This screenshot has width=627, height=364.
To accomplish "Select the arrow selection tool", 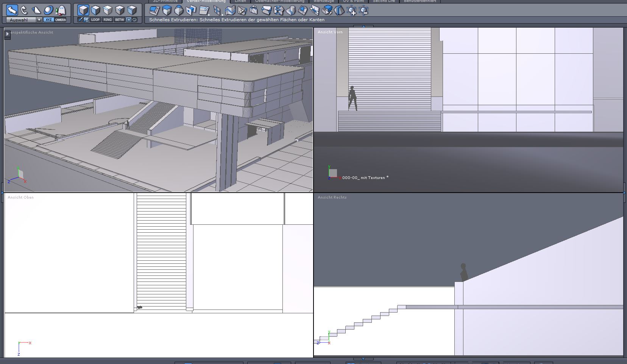I will (12, 10).
